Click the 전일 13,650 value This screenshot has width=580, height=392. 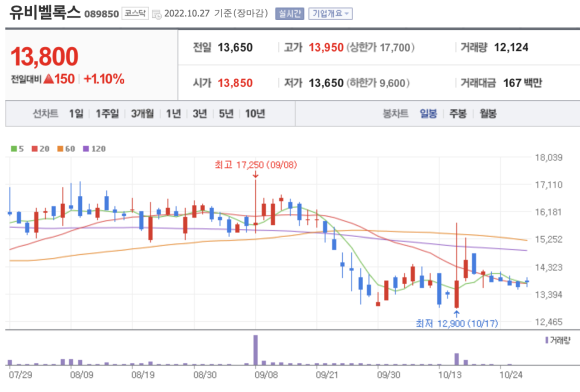pyautogui.click(x=235, y=47)
